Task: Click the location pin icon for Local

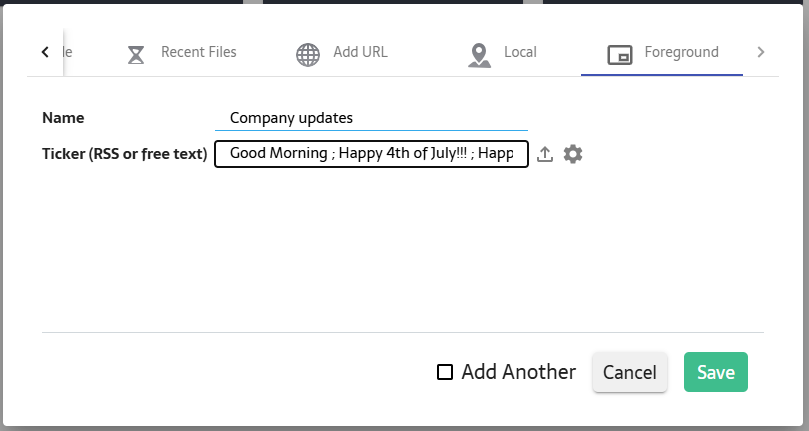Action: point(480,54)
